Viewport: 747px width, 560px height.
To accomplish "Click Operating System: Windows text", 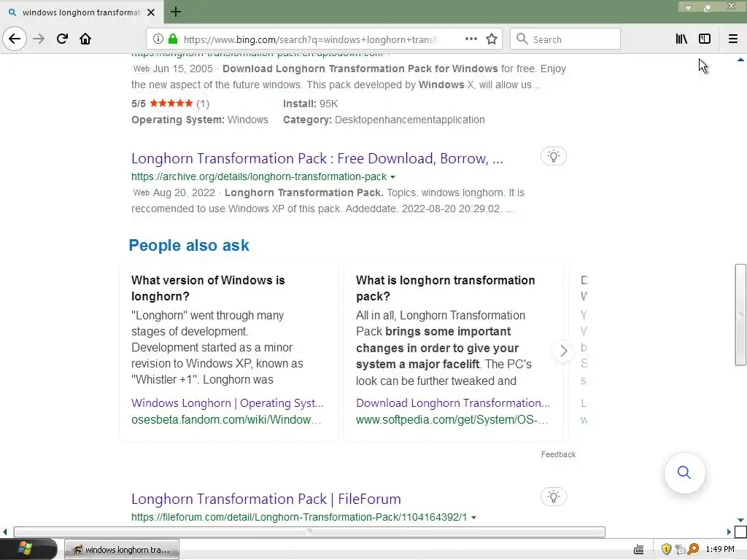I will 200,120.
